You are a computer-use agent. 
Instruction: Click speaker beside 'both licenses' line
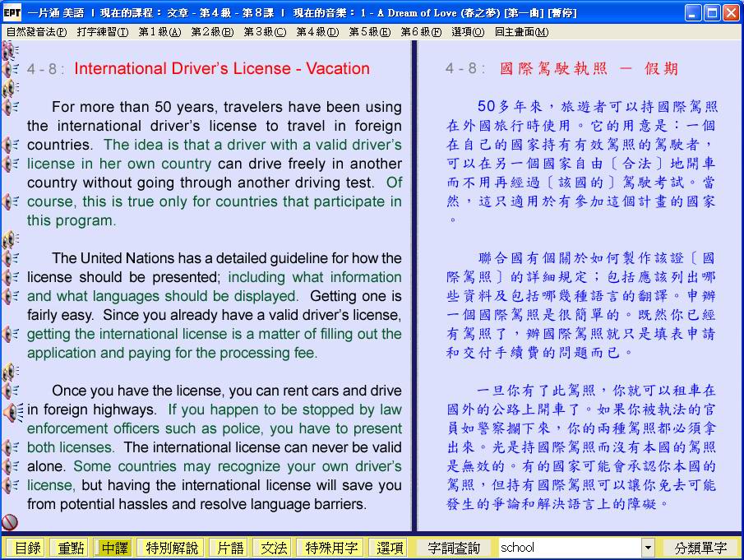point(11,447)
